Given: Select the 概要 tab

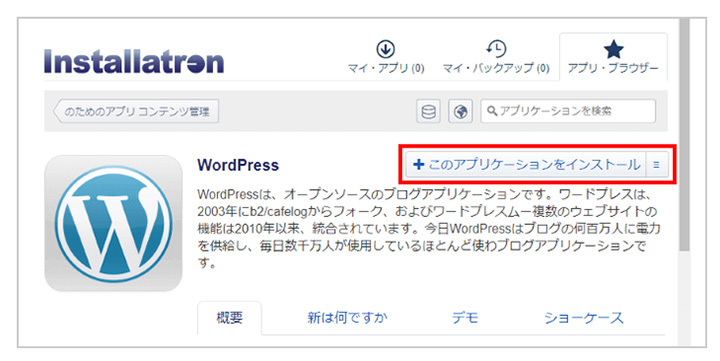Looking at the screenshot, I should (230, 318).
